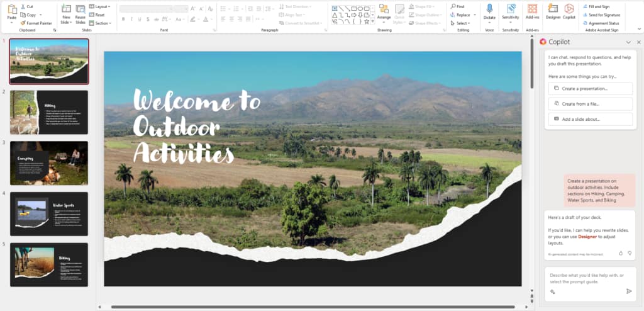The width and height of the screenshot is (644, 311).
Task: Expand the shapes gallery More arrow
Action: [x=373, y=21]
